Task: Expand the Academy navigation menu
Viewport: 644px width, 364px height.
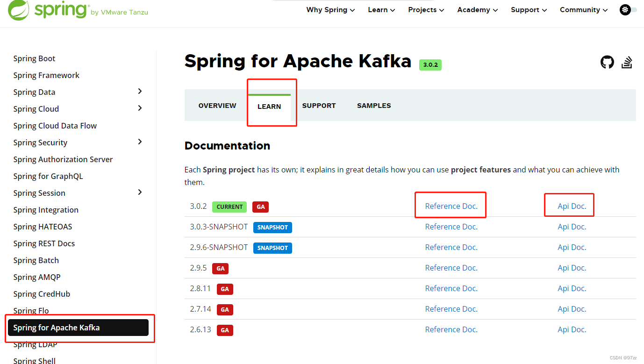Action: click(478, 10)
